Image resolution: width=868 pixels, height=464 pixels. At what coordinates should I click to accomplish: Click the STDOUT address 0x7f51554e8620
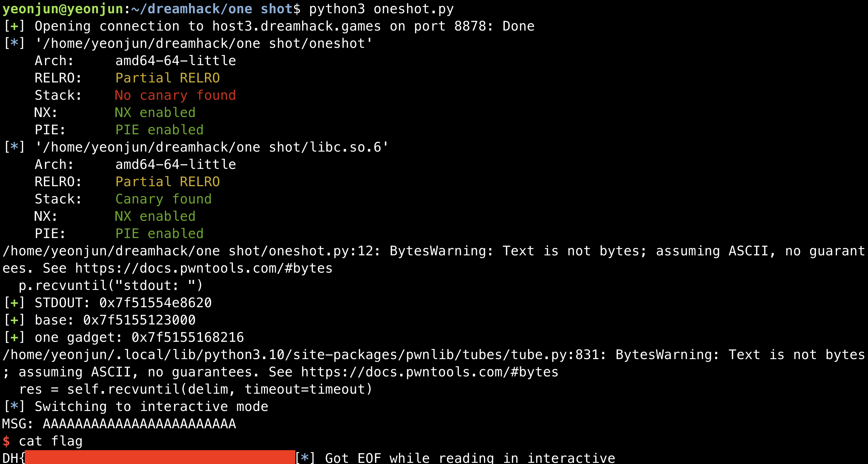[155, 303]
